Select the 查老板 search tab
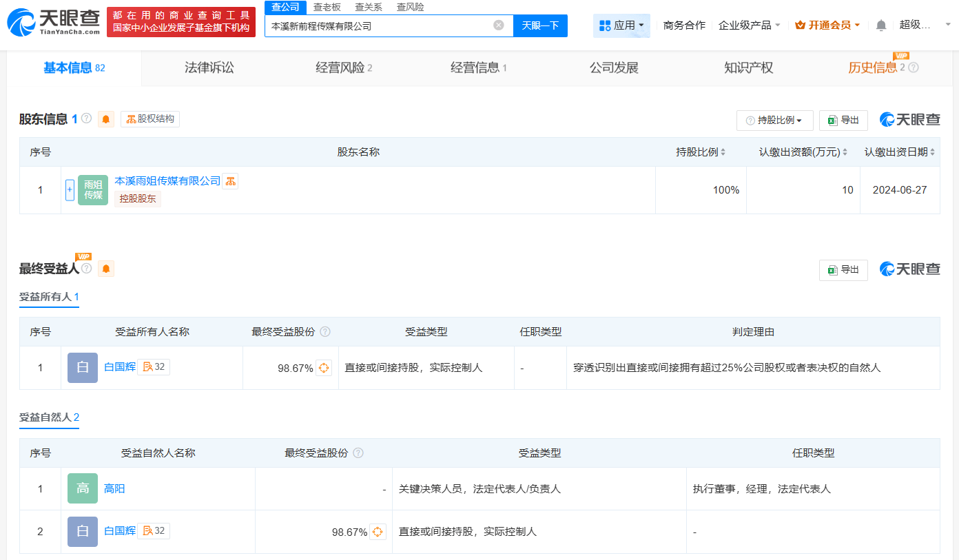 327,7
